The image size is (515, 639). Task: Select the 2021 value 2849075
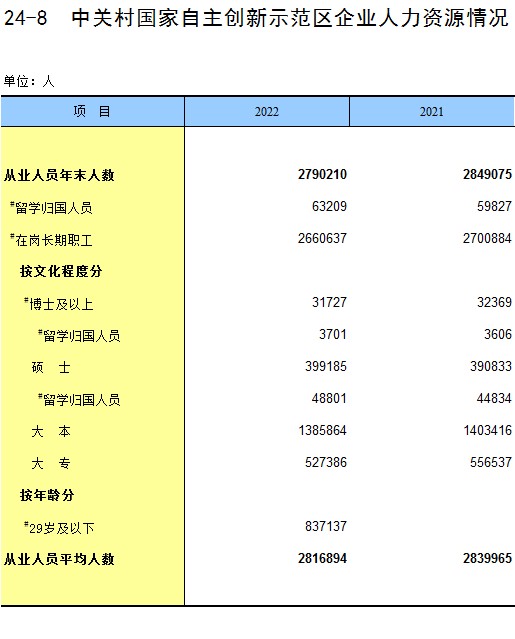[x=487, y=174]
